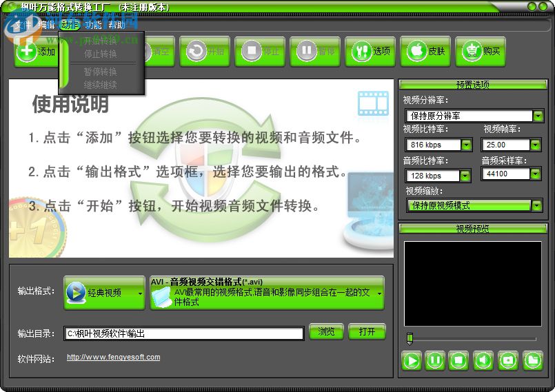555x392 pixels.
Task: Click the 购买 (Buy) cart button
Action: (x=481, y=52)
